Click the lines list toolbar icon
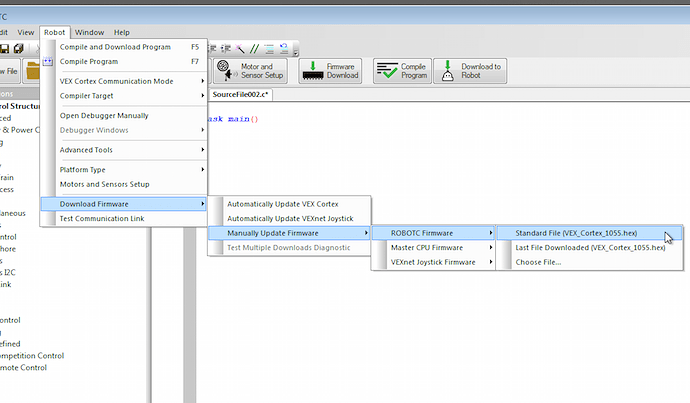This screenshot has width=690, height=403. pos(269,48)
